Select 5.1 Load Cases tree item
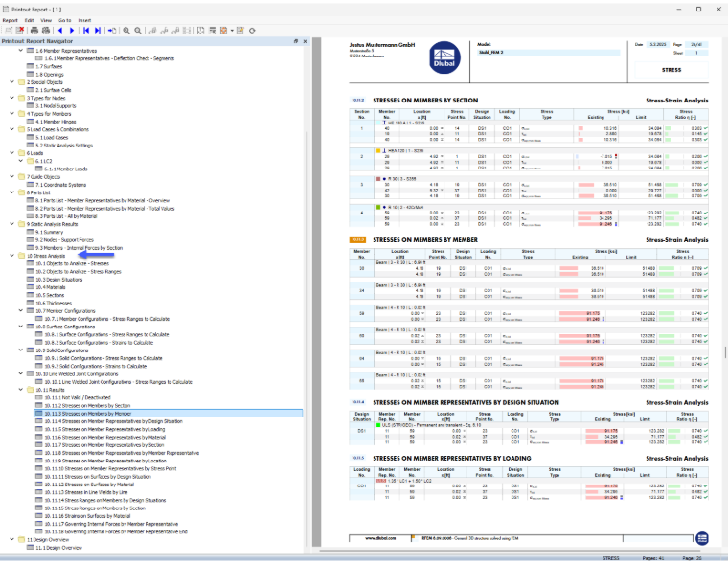 click(x=52, y=137)
